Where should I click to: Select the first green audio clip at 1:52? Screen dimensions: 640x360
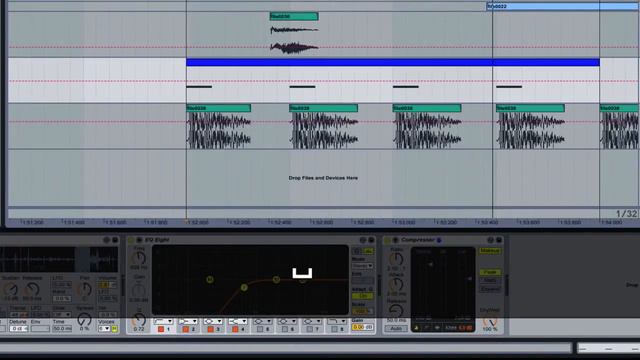(218, 108)
